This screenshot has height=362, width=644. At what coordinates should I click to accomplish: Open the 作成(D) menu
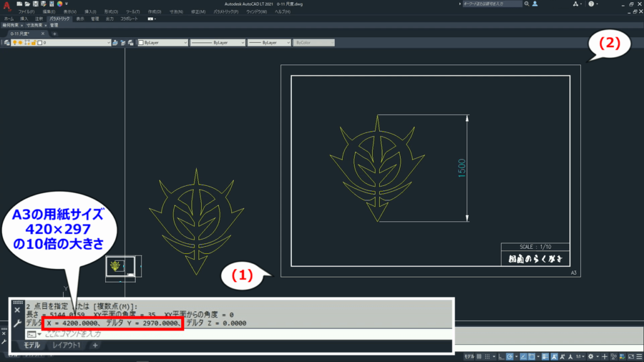[155, 12]
